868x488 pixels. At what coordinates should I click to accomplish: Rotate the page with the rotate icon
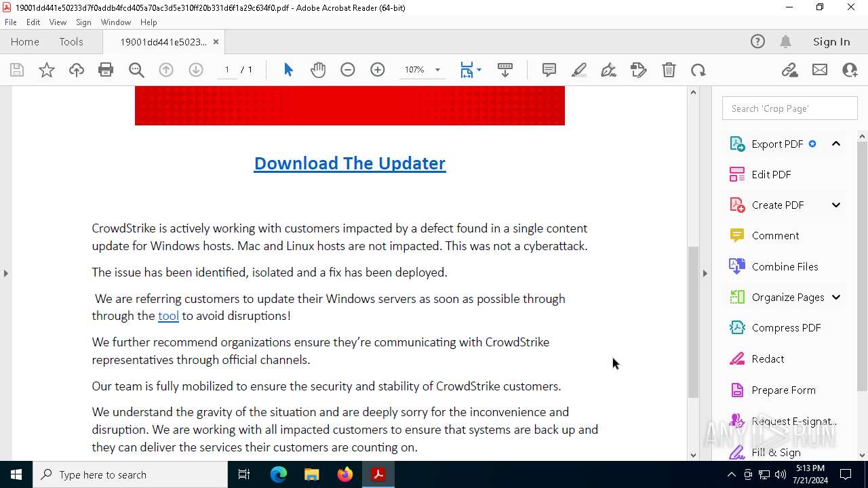pyautogui.click(x=698, y=70)
